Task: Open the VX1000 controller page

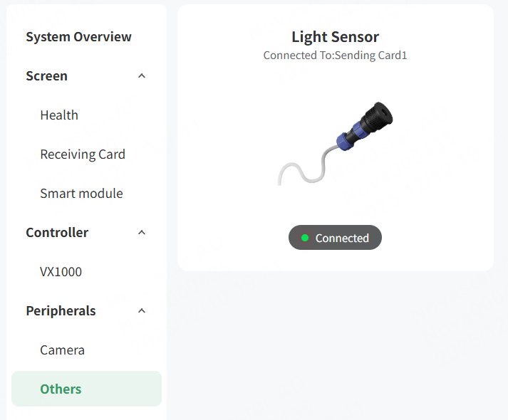Action: pos(61,272)
